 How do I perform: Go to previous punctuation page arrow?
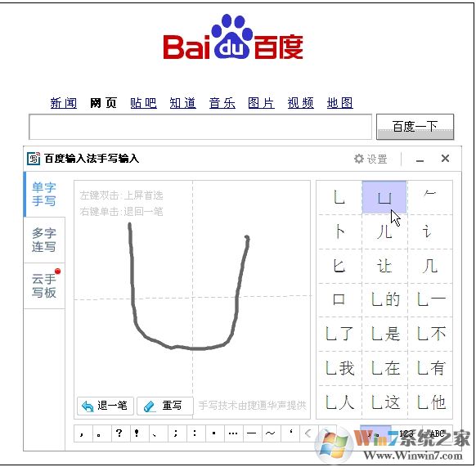pyautogui.click(x=308, y=433)
